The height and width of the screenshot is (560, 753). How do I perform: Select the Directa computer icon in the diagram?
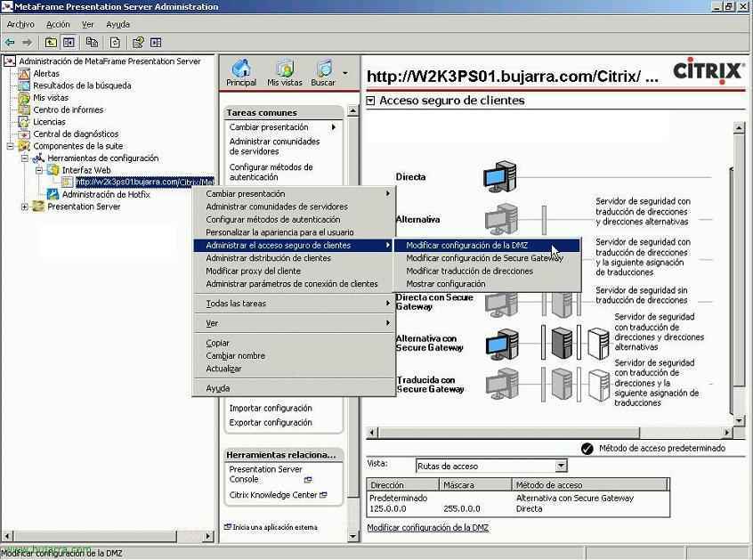[x=500, y=177]
